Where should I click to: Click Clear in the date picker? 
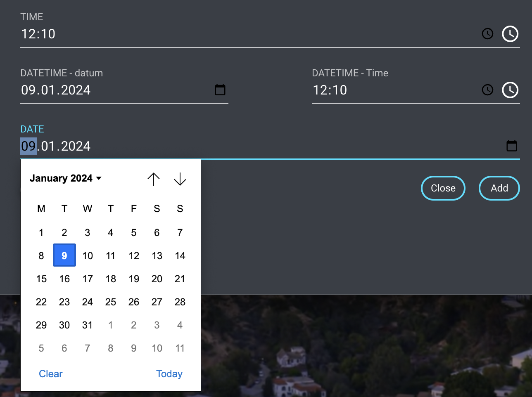[51, 373]
